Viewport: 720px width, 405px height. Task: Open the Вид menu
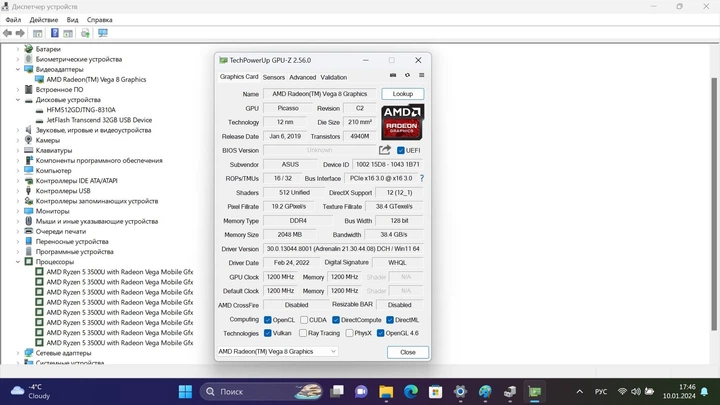[73, 20]
